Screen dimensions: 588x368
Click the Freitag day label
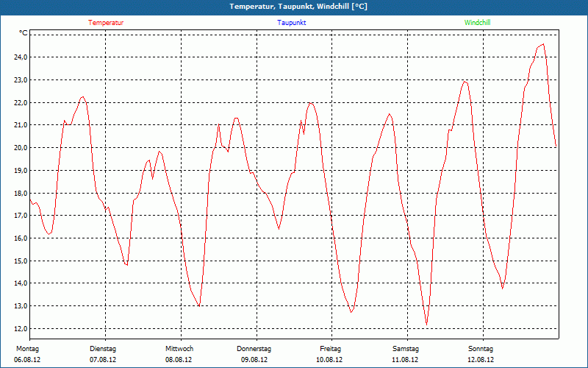[330, 349]
